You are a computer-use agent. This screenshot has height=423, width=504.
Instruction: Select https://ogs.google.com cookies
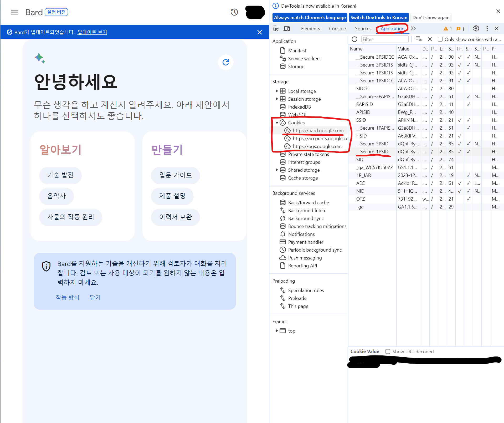pyautogui.click(x=317, y=146)
